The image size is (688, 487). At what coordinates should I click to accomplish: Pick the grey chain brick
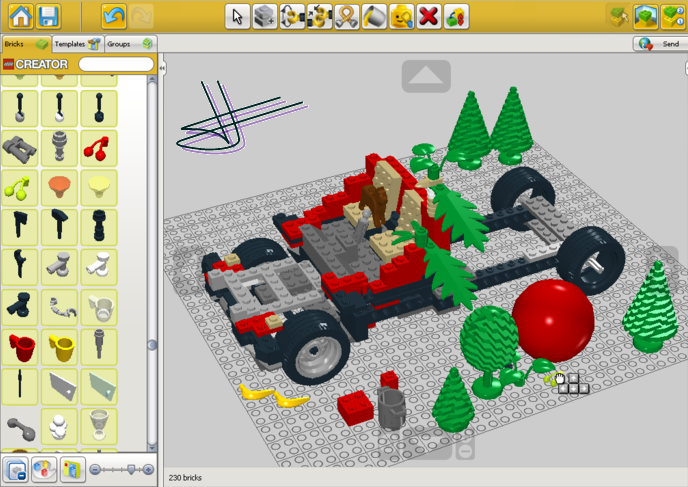coord(59,308)
